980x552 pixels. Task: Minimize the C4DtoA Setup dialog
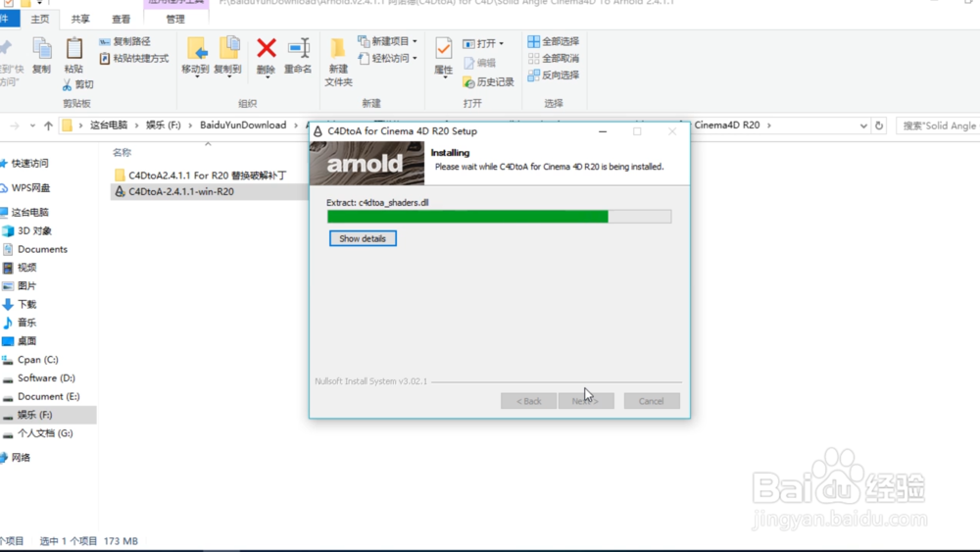tap(603, 131)
